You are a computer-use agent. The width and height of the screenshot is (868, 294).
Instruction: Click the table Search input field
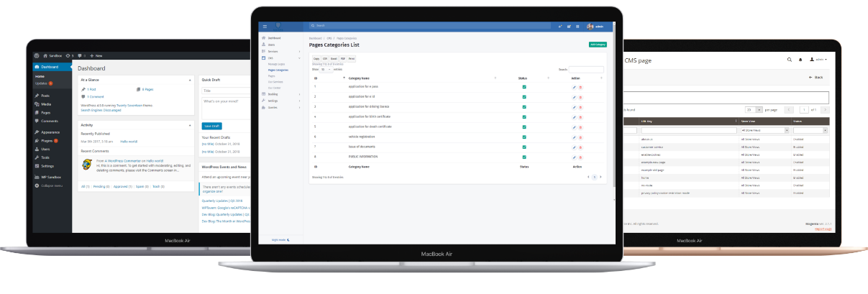point(586,69)
